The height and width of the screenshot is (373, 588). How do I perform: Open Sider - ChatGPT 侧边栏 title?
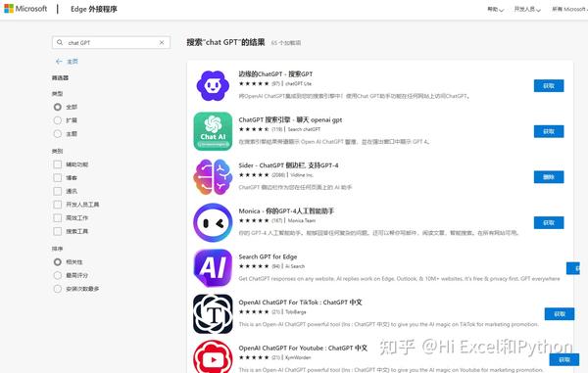click(x=288, y=165)
